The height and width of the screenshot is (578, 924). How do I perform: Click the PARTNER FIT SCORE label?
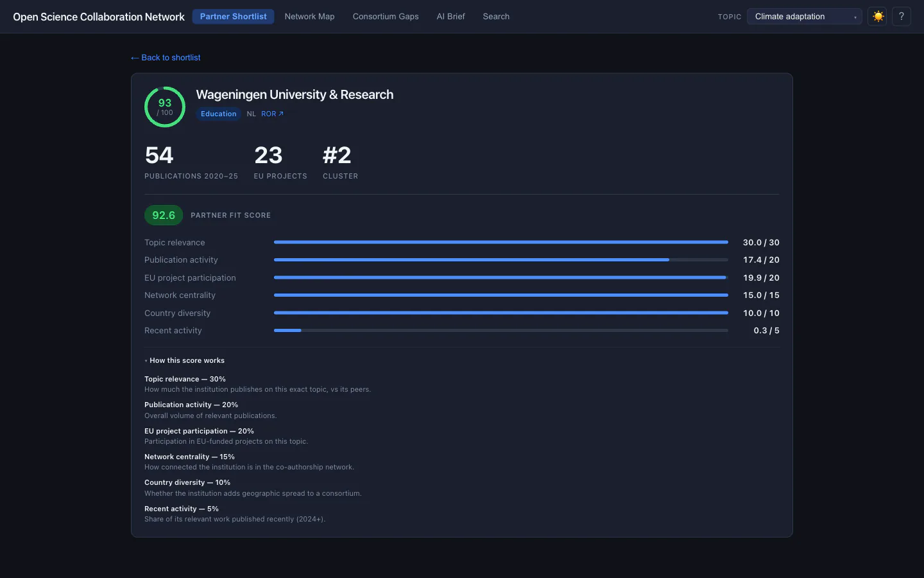[230, 216]
